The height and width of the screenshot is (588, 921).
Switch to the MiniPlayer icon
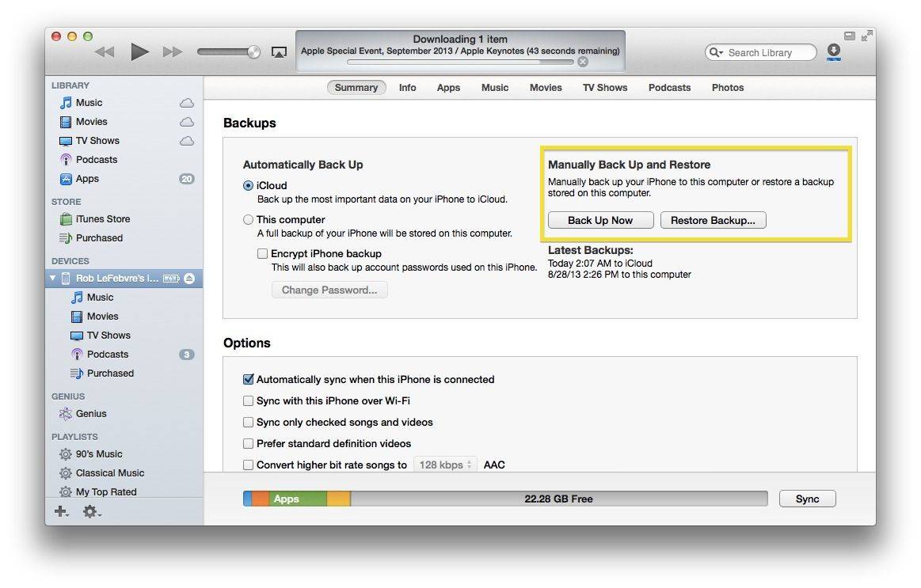coord(850,36)
